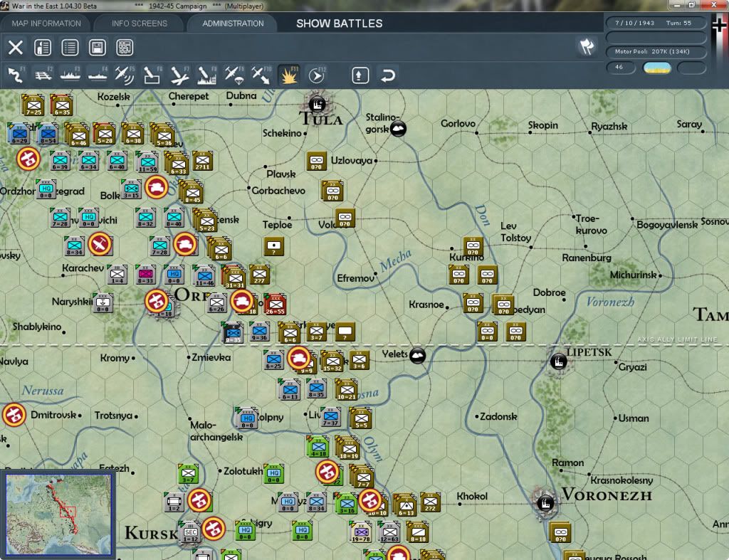Select the 7=25 unit counter
The image size is (729, 560).
tap(33, 106)
